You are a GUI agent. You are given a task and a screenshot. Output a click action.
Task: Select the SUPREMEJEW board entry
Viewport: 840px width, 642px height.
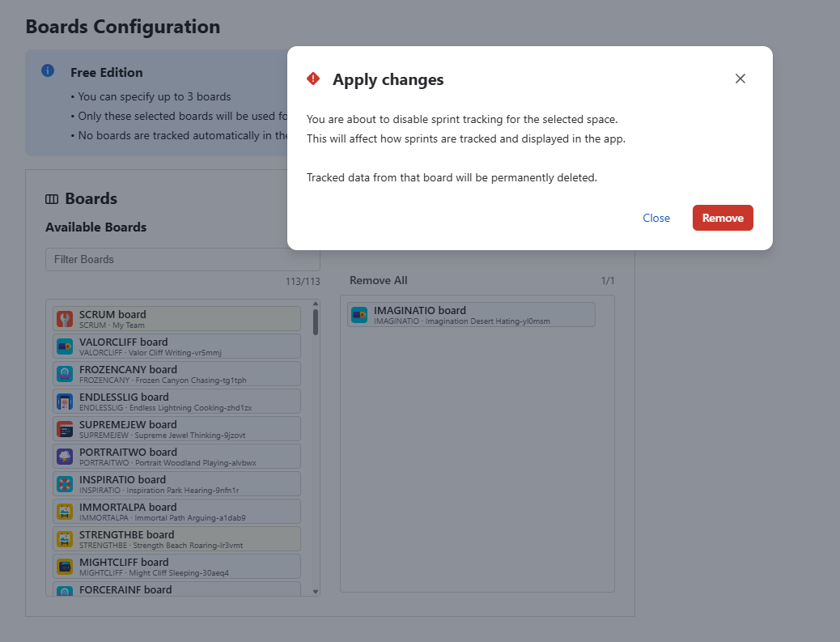click(x=176, y=429)
